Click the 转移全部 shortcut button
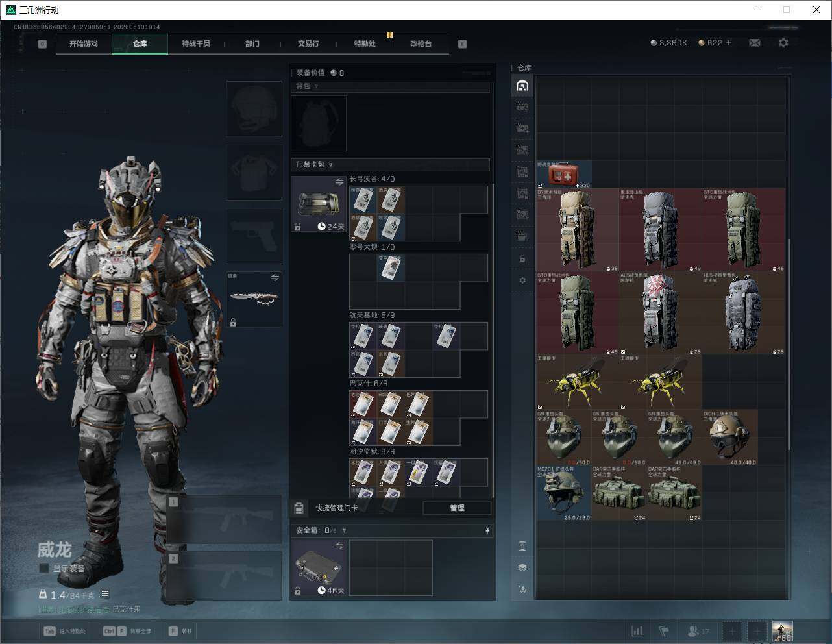 tap(128, 631)
